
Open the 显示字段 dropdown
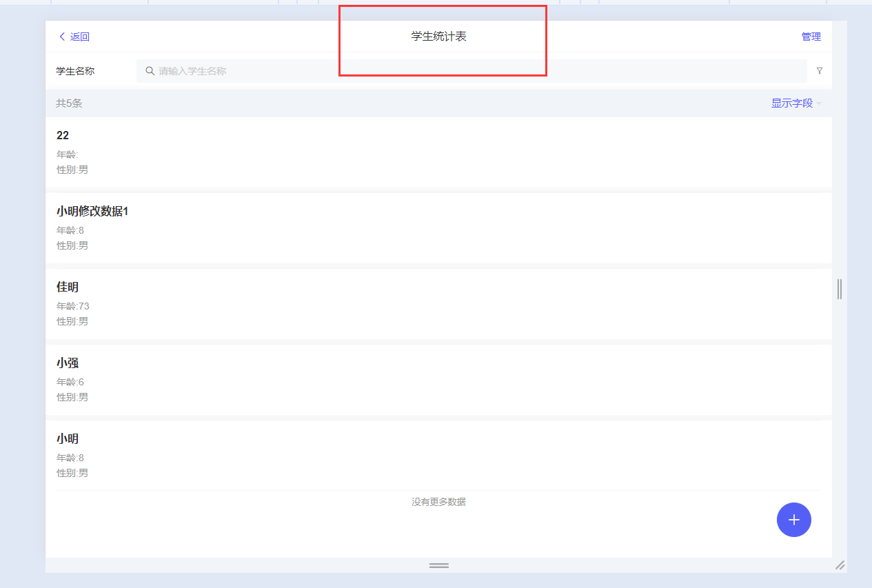(791, 103)
